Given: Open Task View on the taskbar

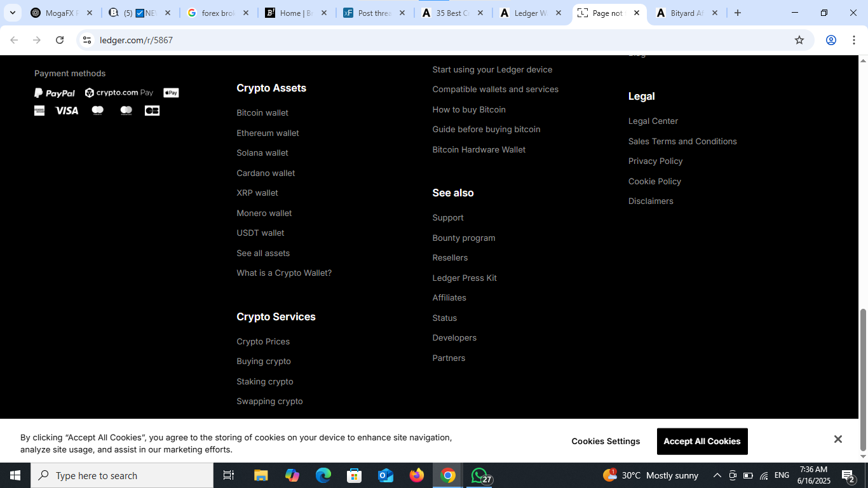Looking at the screenshot, I should [x=229, y=475].
